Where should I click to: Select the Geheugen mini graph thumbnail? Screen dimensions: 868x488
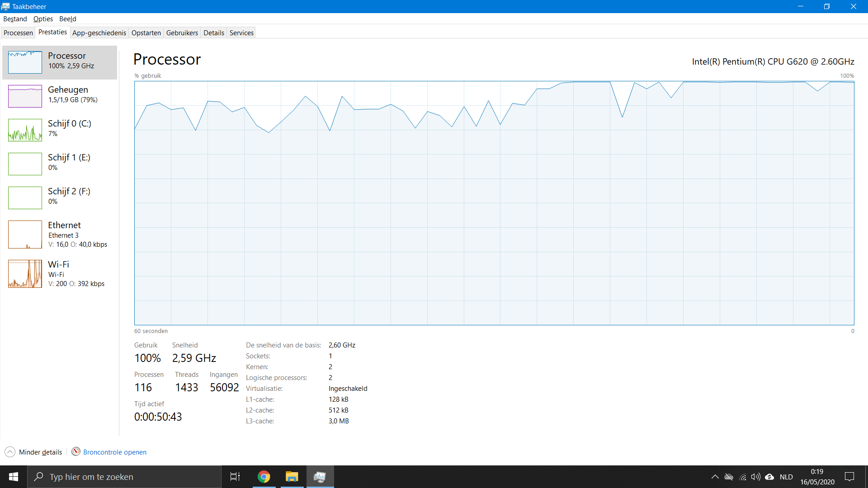[25, 96]
